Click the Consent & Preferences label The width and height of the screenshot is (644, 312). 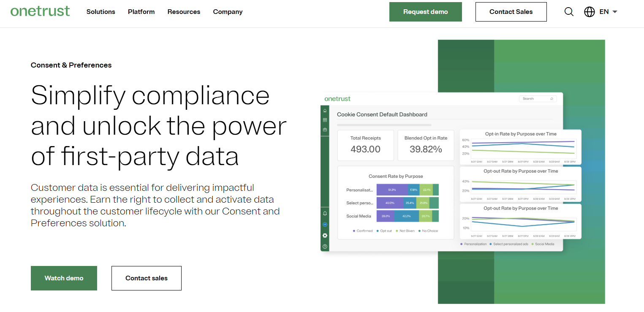point(71,65)
